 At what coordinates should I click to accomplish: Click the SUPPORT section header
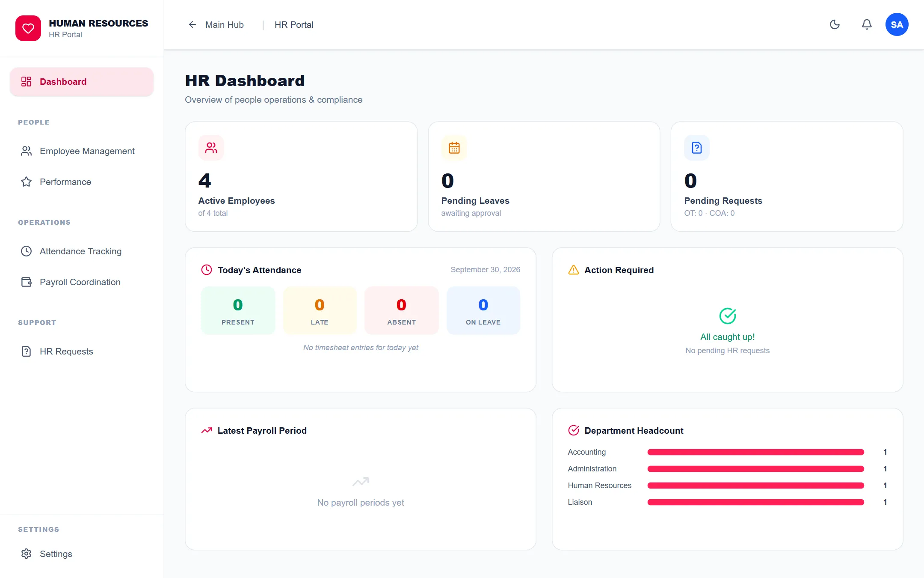pyautogui.click(x=37, y=323)
